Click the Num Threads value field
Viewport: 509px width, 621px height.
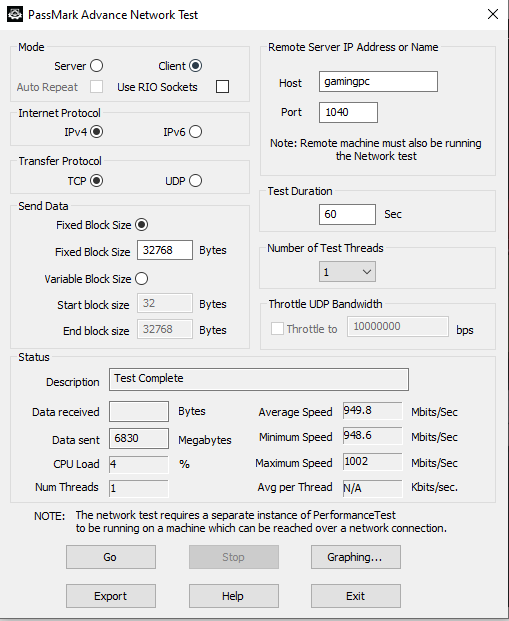point(139,488)
